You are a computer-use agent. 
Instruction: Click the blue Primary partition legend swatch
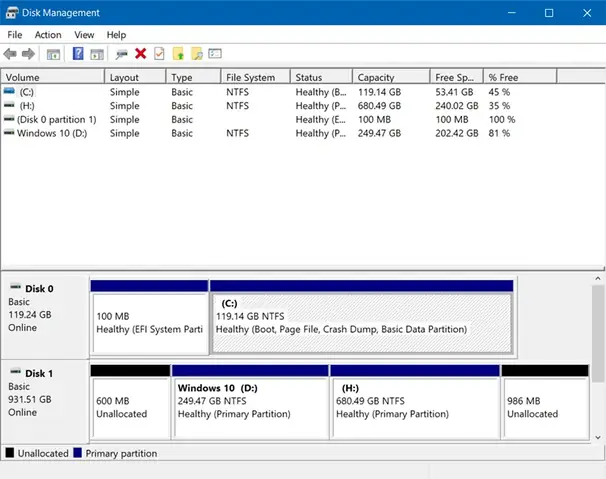click(x=77, y=453)
